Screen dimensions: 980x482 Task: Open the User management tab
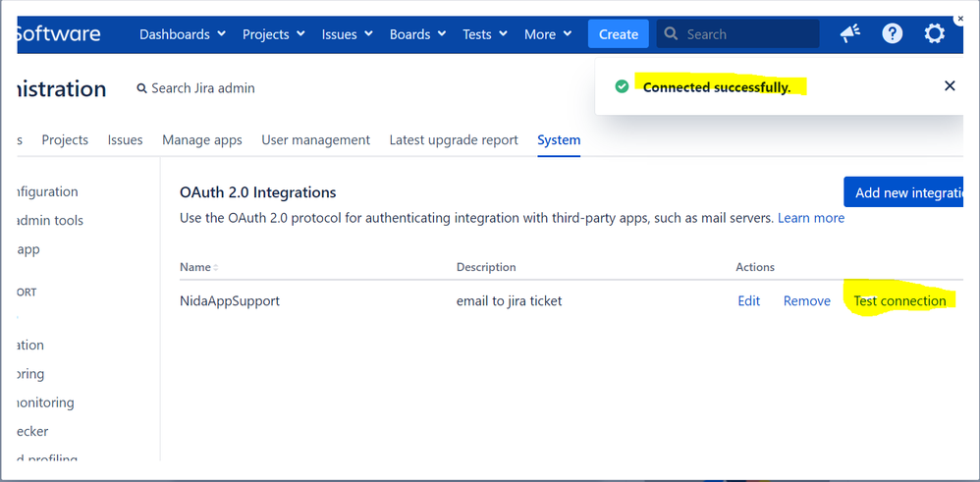315,140
